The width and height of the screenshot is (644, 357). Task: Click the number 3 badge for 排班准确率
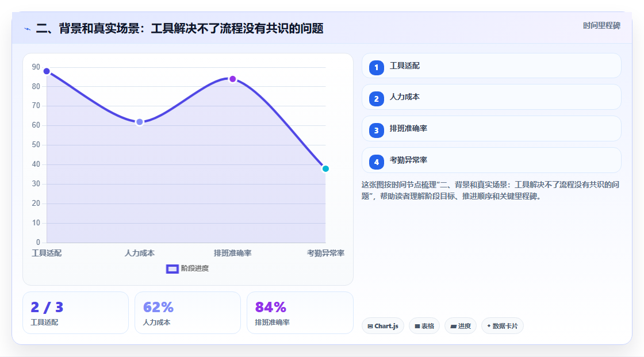pos(376,130)
